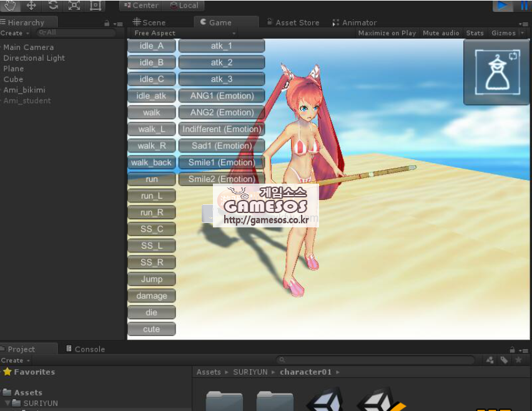
Task: Click the Indifferent (Emotion) button
Action: [x=222, y=129]
